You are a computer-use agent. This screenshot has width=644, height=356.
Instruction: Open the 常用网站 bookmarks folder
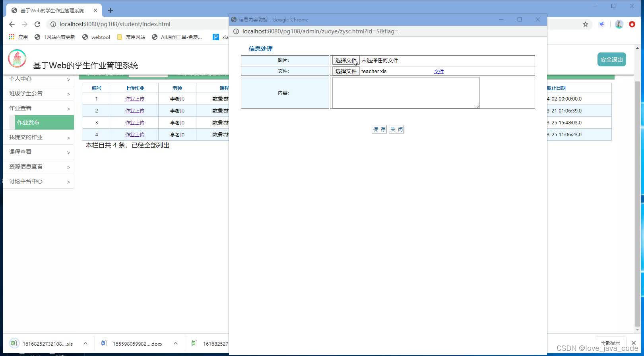pos(131,37)
